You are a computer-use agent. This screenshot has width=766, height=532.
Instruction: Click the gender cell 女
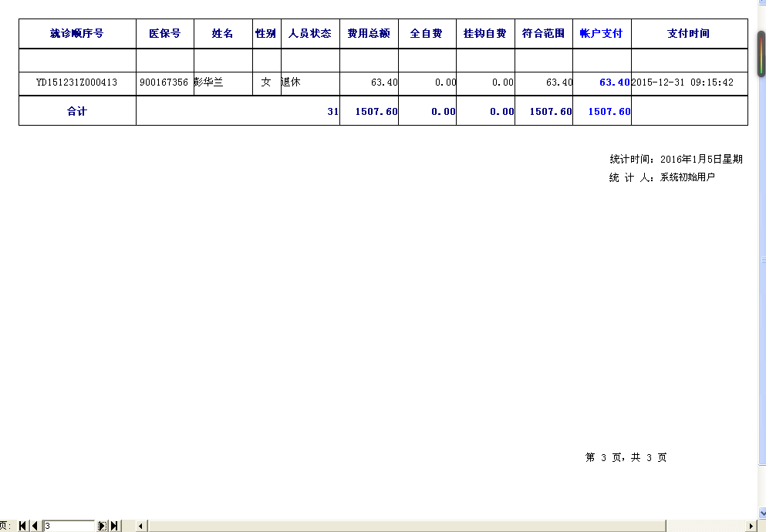pos(266,82)
